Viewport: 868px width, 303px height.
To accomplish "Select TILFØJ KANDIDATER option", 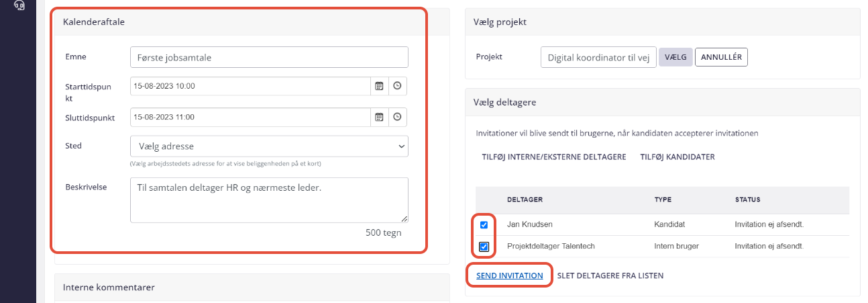I will point(677,157).
